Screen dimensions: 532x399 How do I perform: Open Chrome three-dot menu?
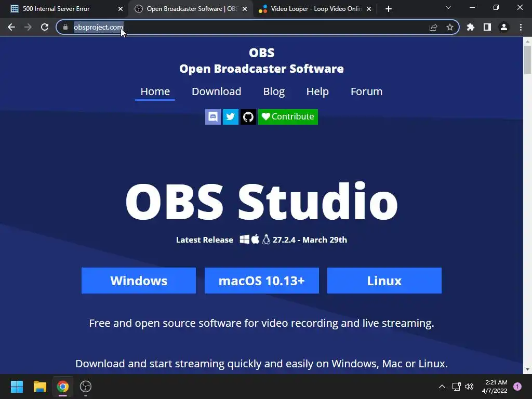521,27
